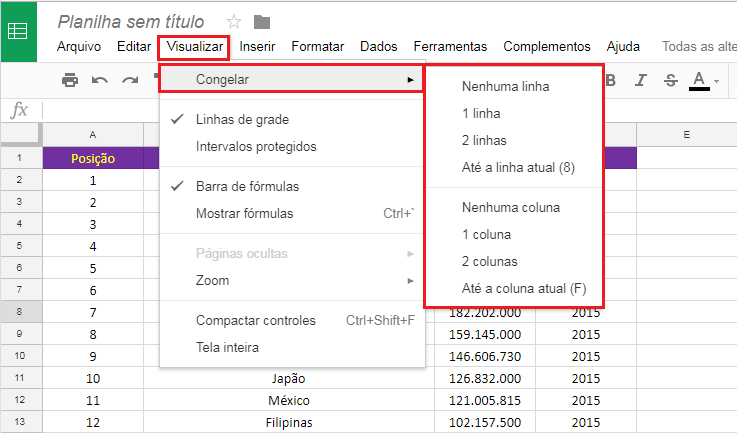Screen dimensions: 737x433
Task: Click the undo arrow icon
Action: (99, 80)
